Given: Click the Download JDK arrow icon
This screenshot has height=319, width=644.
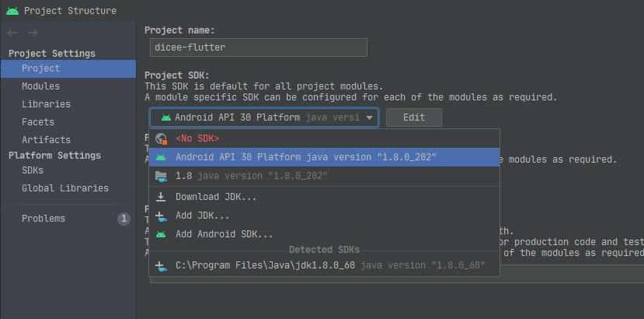Looking at the screenshot, I should (161, 197).
